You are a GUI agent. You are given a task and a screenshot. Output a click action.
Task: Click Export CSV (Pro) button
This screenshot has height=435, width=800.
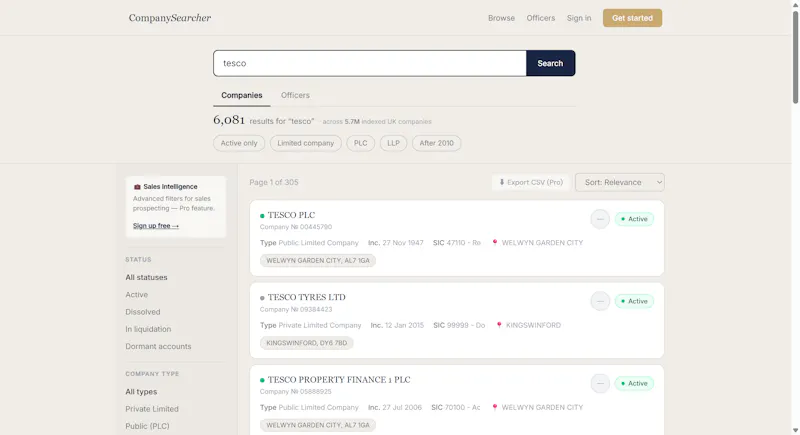click(531, 183)
